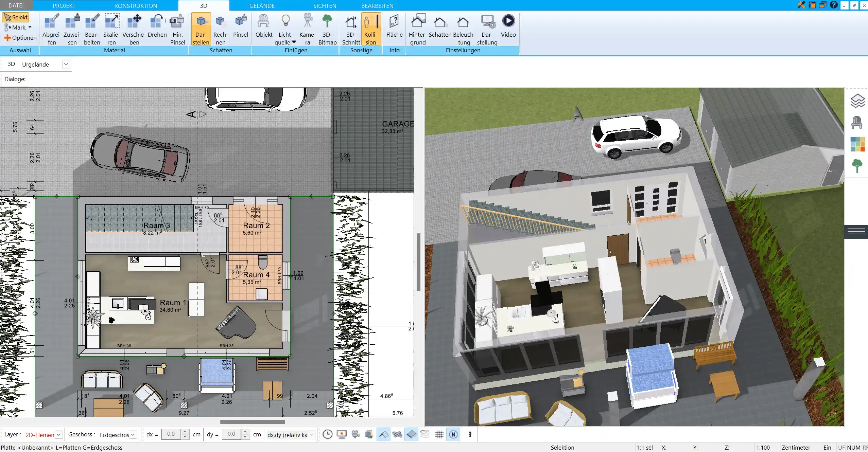This screenshot has height=452, width=868.
Task: Click the bottom toolbar overflow handle
Action: [x=470, y=434]
